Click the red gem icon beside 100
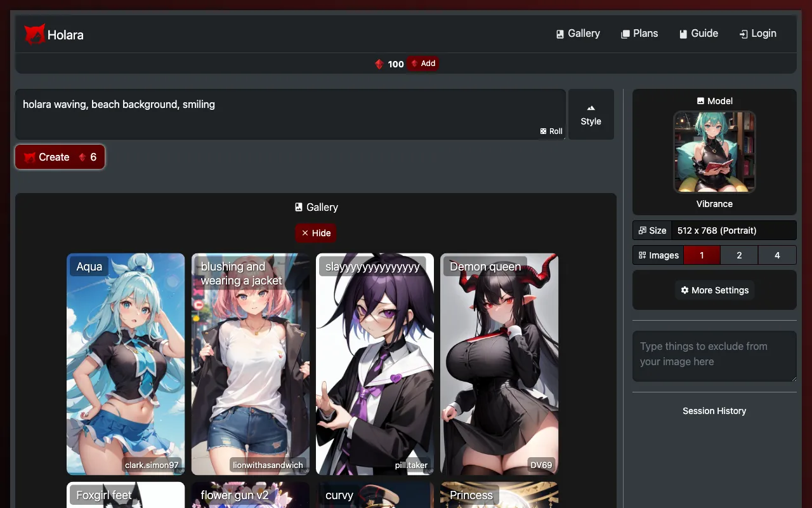The image size is (812, 508). pyautogui.click(x=379, y=64)
